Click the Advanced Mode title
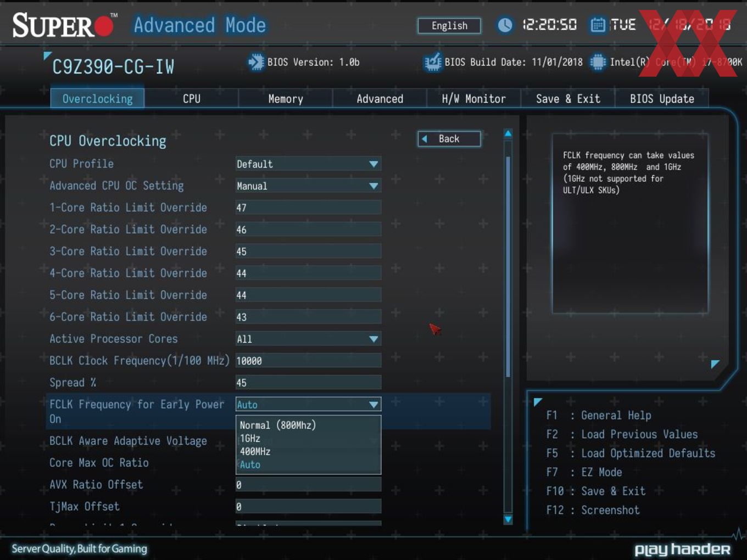 coord(200,25)
